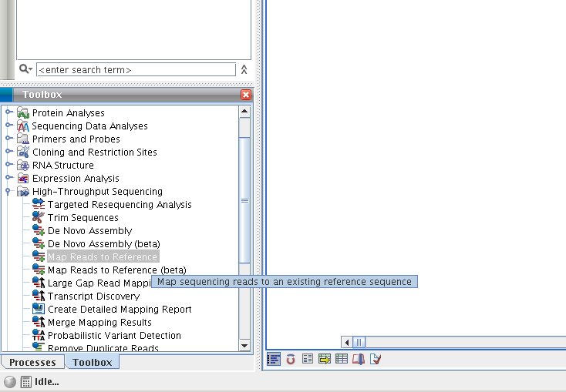Select Probabilistic Variant Detection
Screen dimensions: 566x392
point(114,335)
